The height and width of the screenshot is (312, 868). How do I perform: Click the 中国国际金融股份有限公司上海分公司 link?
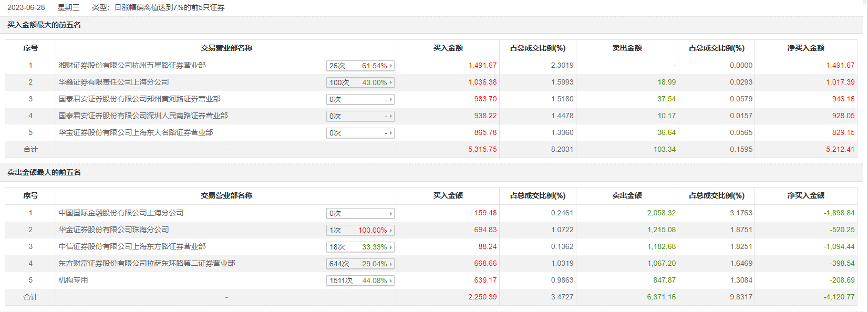(121, 213)
